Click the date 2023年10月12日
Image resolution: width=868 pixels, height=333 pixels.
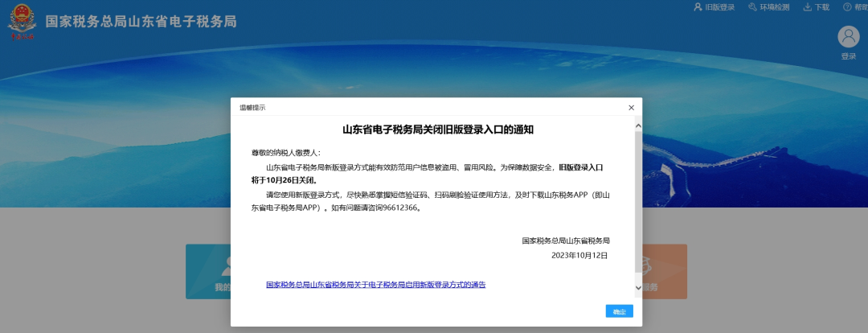(579, 256)
